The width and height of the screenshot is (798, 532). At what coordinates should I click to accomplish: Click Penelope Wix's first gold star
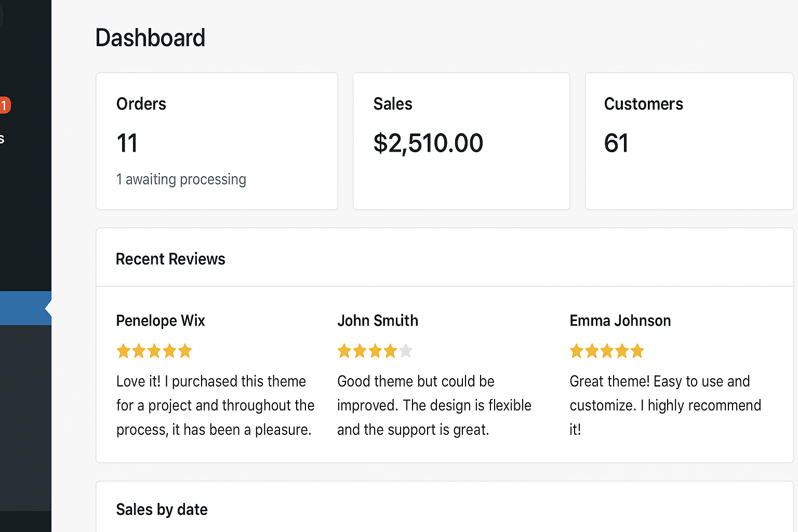pyautogui.click(x=123, y=351)
